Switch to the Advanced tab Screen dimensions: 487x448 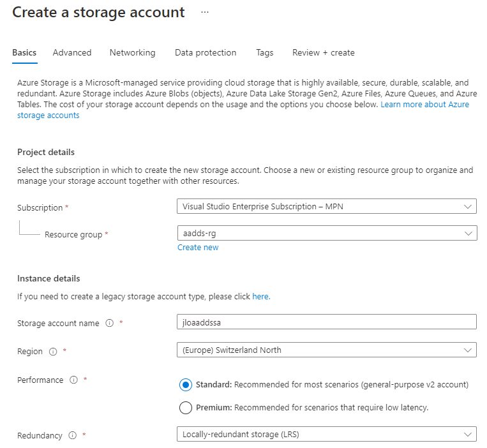[x=72, y=53]
